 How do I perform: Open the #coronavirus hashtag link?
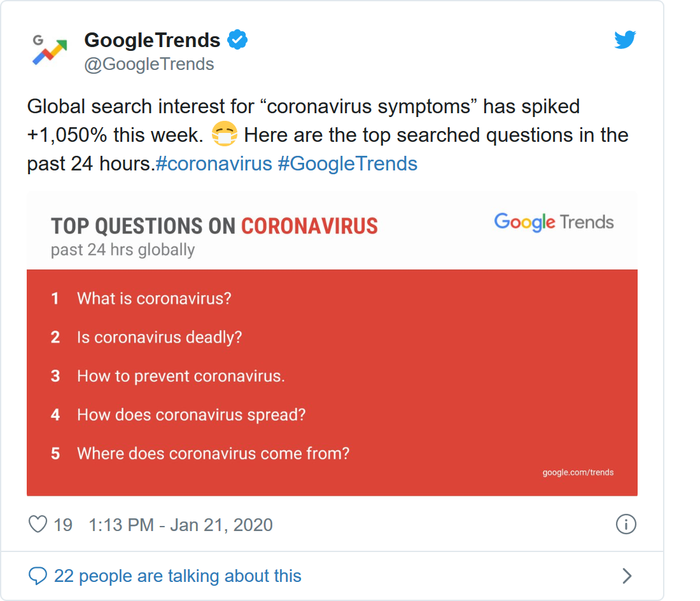point(214,164)
